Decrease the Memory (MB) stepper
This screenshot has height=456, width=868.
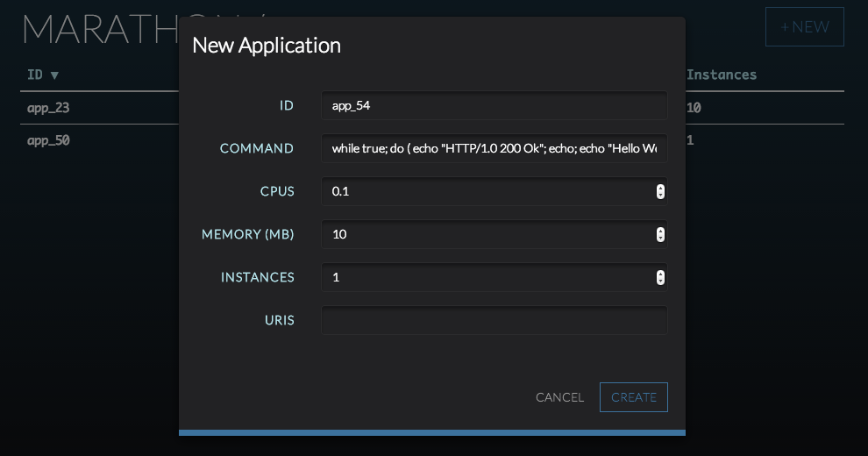[660, 239]
